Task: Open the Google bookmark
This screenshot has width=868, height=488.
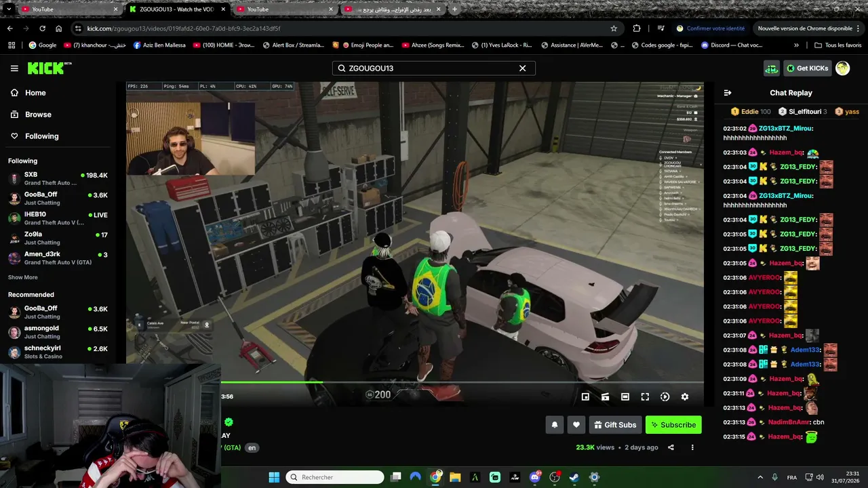Action: click(43, 45)
